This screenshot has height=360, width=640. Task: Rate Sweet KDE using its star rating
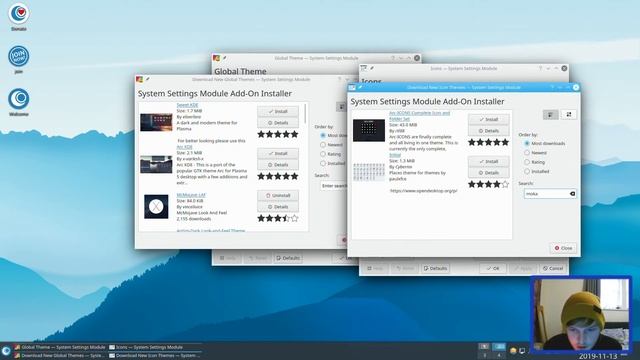pyautogui.click(x=278, y=134)
